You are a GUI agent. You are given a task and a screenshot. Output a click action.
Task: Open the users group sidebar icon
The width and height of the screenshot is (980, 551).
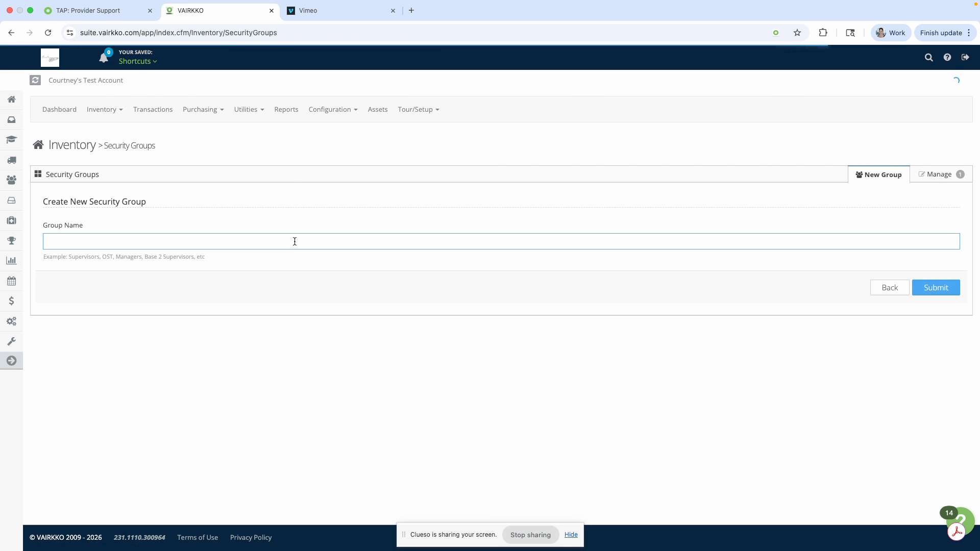[11, 180]
